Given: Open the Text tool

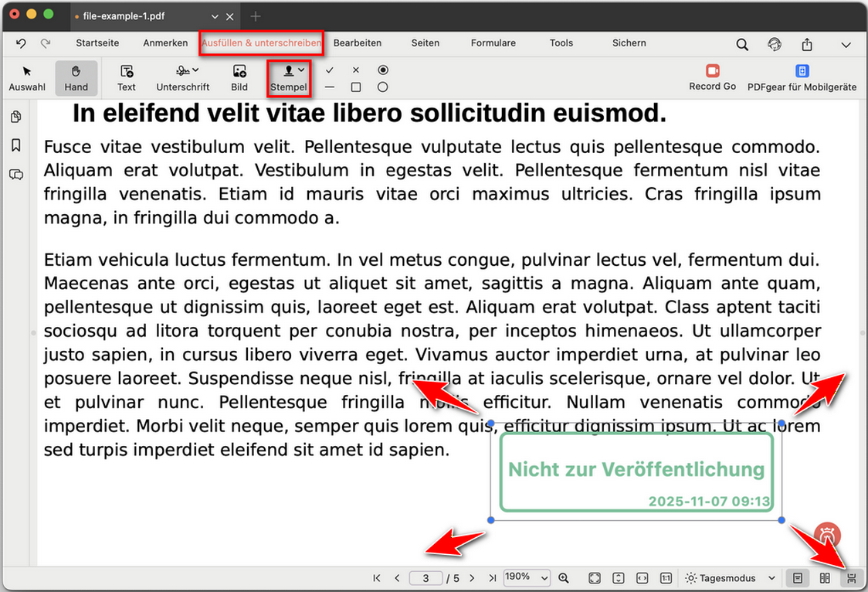Looking at the screenshot, I should coord(126,77).
